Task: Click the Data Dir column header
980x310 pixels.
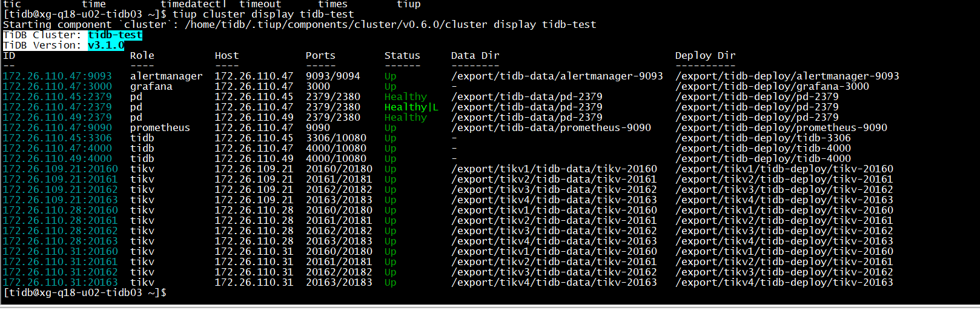Action: (x=475, y=56)
